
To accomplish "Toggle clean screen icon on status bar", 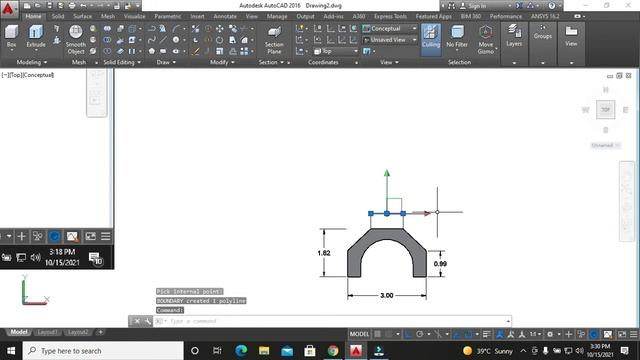I will point(622,334).
